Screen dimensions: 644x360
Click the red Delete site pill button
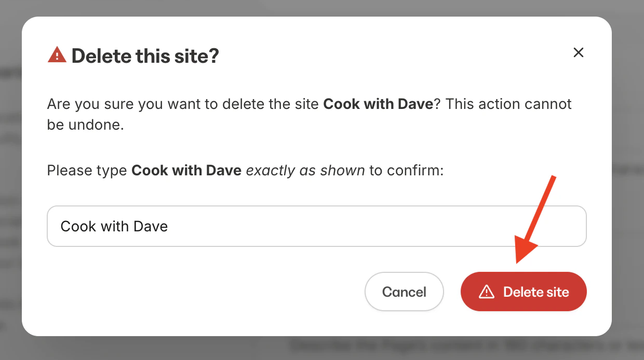click(x=523, y=292)
